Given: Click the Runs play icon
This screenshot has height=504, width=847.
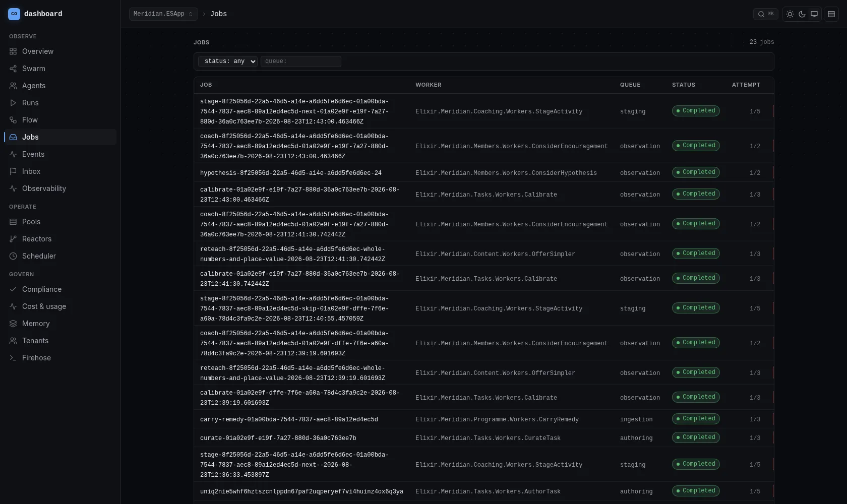Looking at the screenshot, I should tap(13, 103).
